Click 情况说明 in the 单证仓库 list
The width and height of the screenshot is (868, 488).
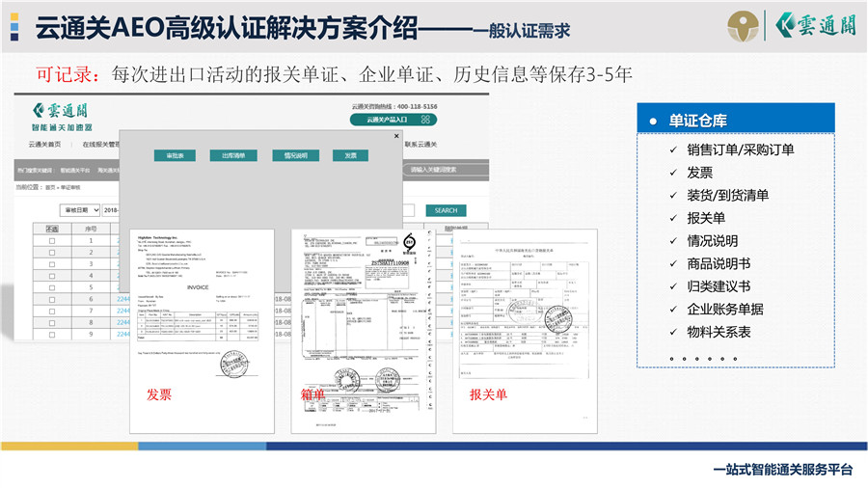[x=713, y=241]
